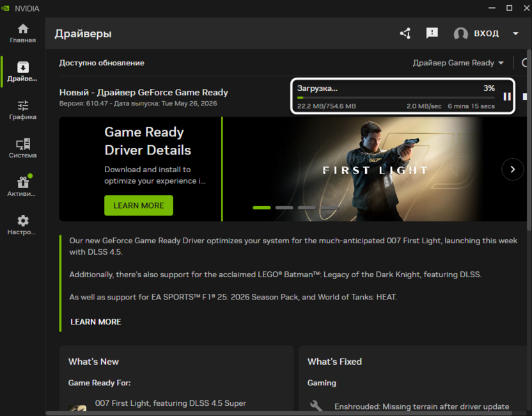Click the wrench icon beside Enshrouded fix
Viewport: 532px width, 416px height.
pos(316,406)
